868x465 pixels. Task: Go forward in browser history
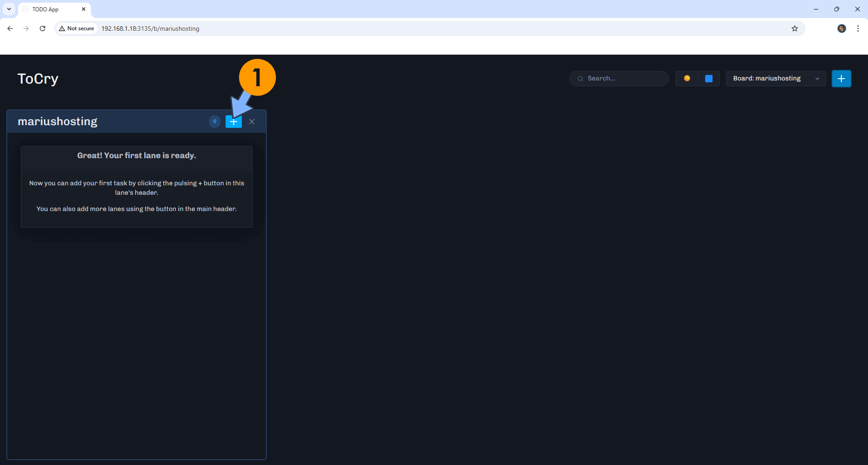pos(26,28)
